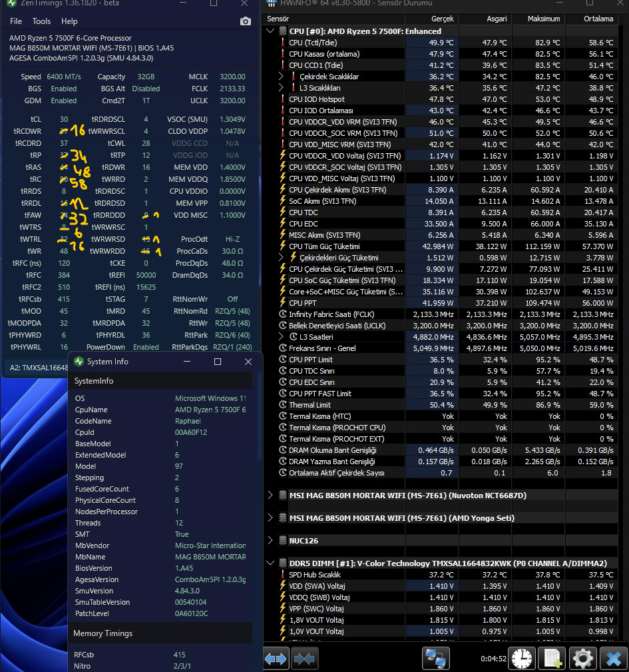
Task: Expand the MSI MORTAR AMD Yonga Seti group
Action: (270, 517)
